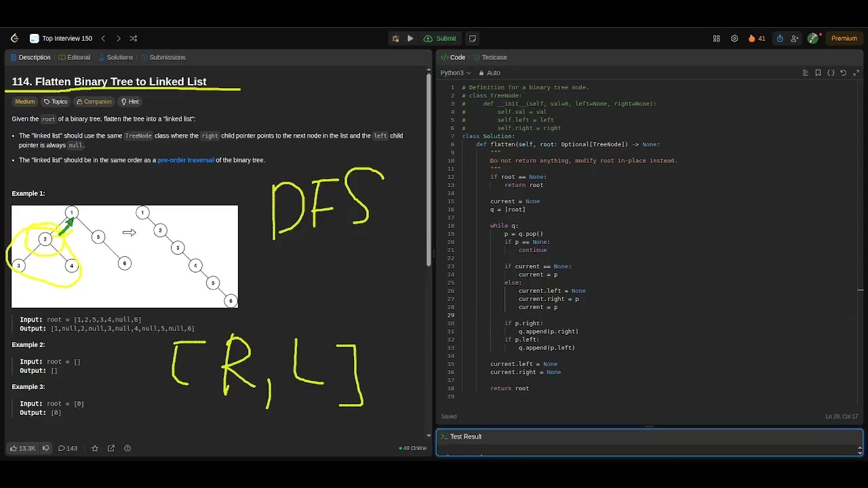Reset code to default with undo icon

tap(844, 73)
